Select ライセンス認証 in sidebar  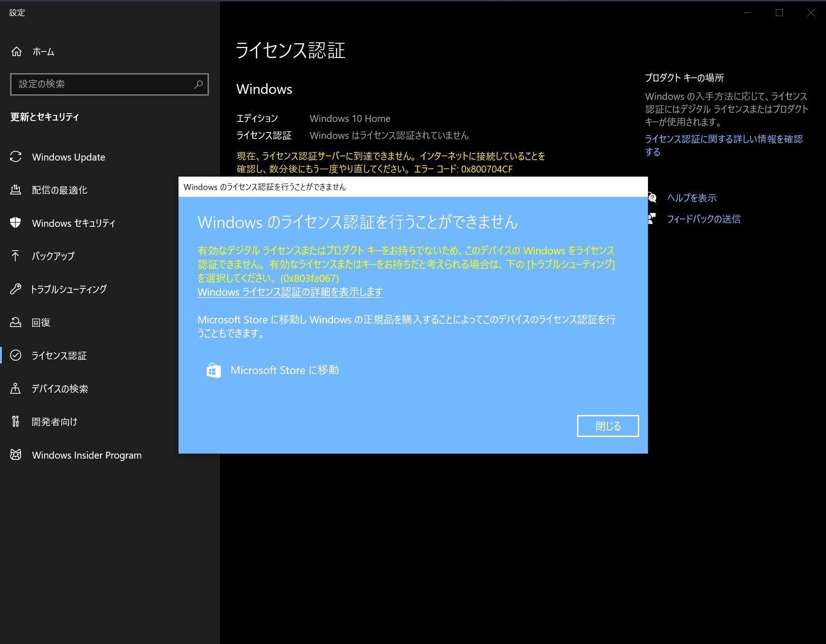[59, 356]
